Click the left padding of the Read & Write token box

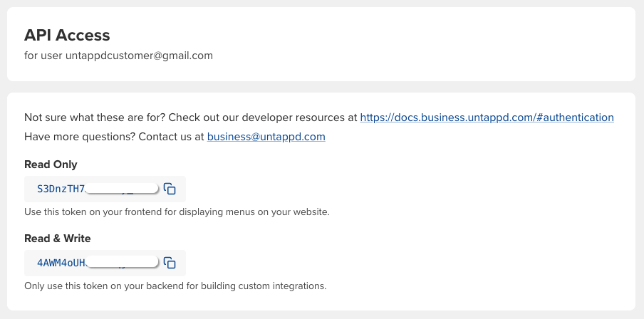[30, 263]
